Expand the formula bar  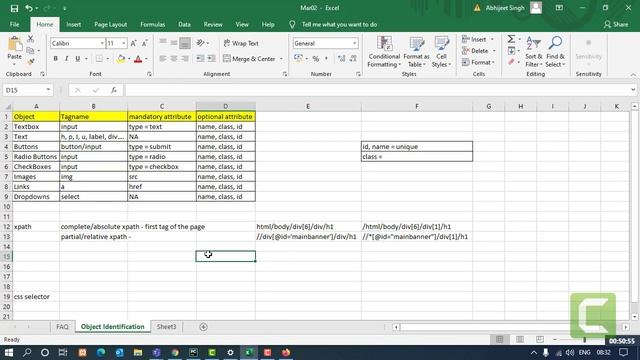click(633, 90)
